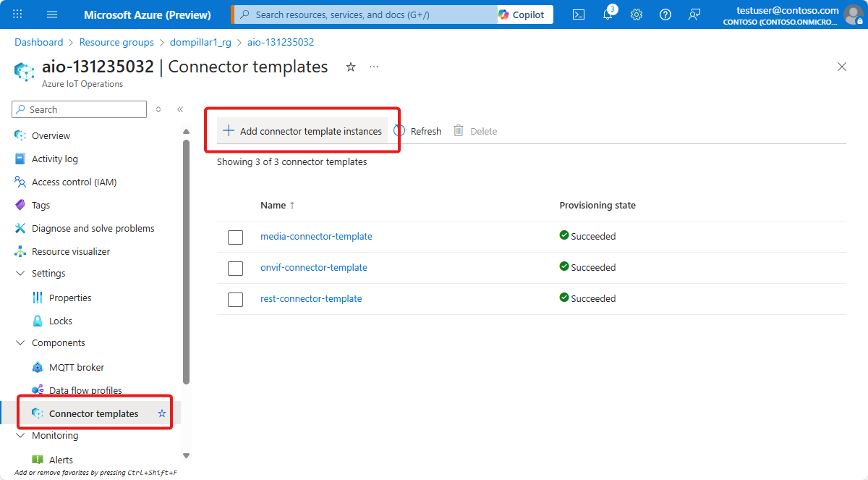Click the favorite star next to Connector templates
The height and width of the screenshot is (480, 868).
(162, 413)
